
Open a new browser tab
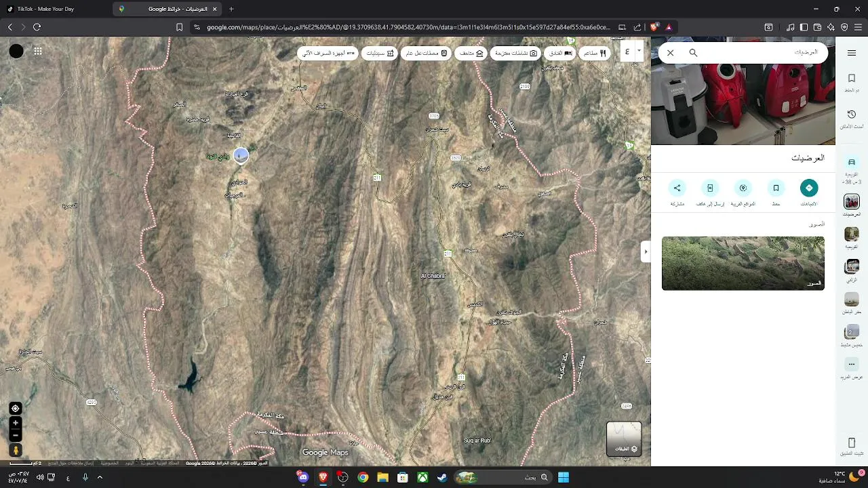[231, 9]
